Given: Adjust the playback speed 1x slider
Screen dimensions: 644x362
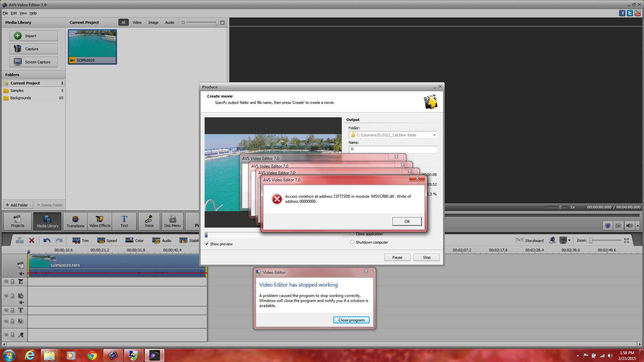Looking at the screenshot, I should tap(560, 207).
